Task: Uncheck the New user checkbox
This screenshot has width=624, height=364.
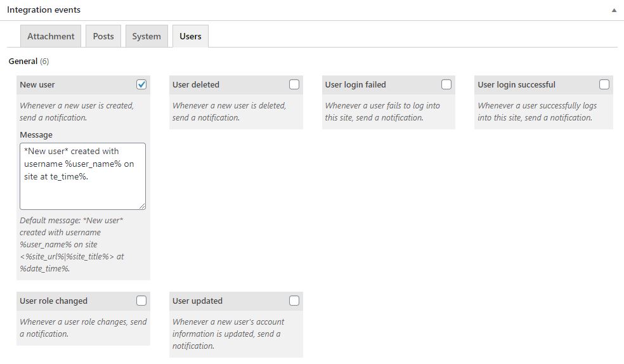Action: (x=141, y=84)
